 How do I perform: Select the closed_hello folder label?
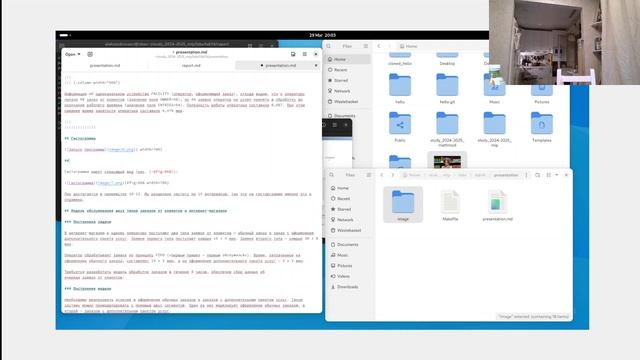pyautogui.click(x=400, y=64)
